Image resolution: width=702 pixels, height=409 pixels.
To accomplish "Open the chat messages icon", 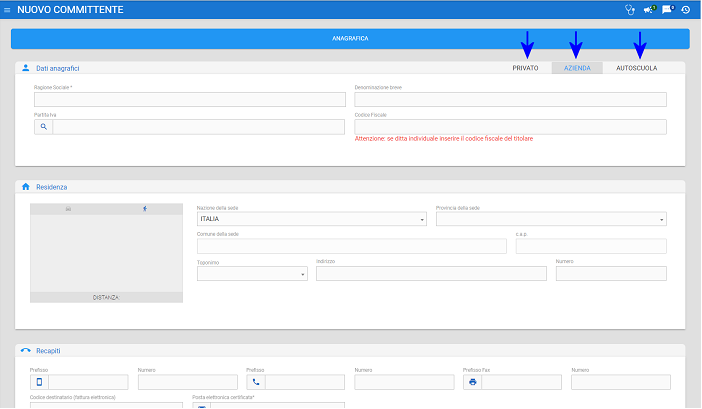I will [x=667, y=9].
